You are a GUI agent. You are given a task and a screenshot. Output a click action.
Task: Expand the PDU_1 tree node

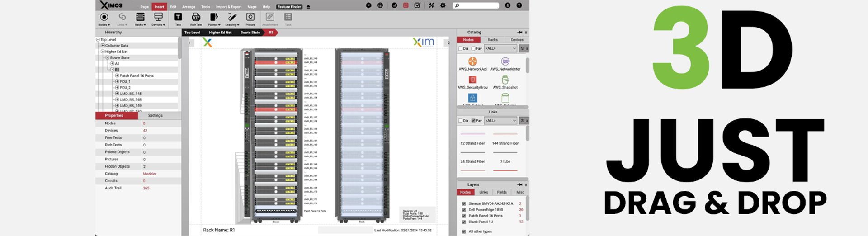[117, 82]
